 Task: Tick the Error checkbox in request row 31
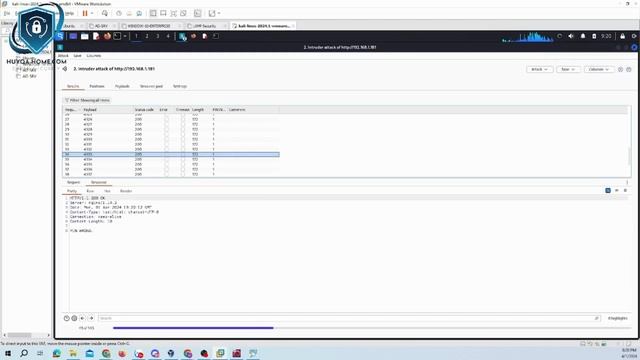coord(166,139)
